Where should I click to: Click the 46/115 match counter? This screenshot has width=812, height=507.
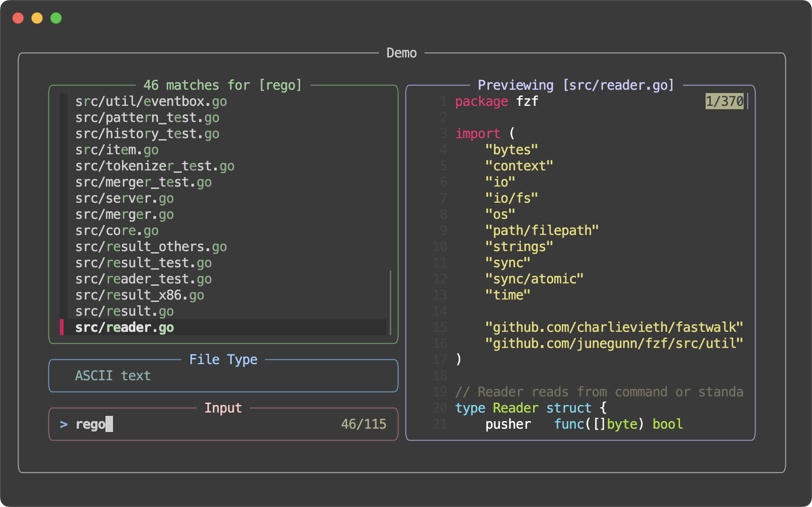(x=363, y=424)
